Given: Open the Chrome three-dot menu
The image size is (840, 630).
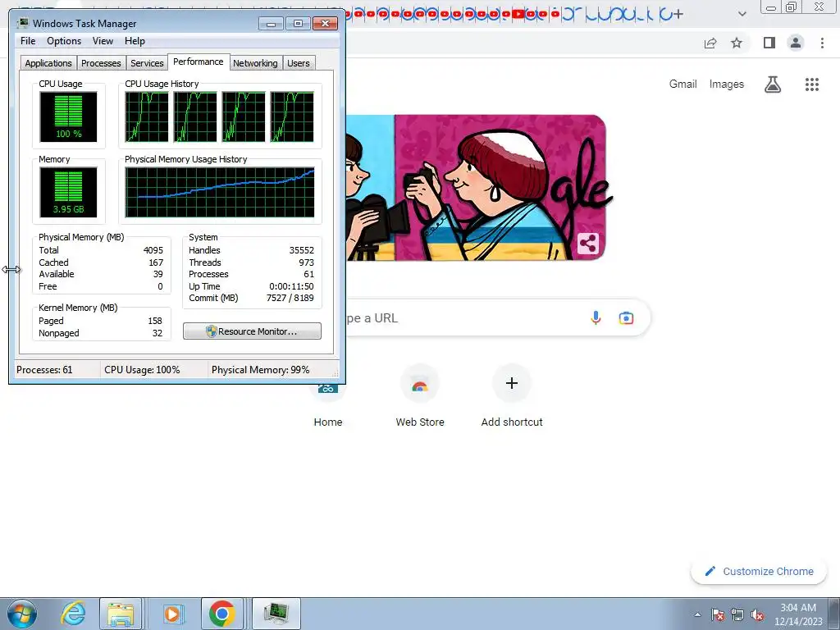Looking at the screenshot, I should click(x=822, y=43).
